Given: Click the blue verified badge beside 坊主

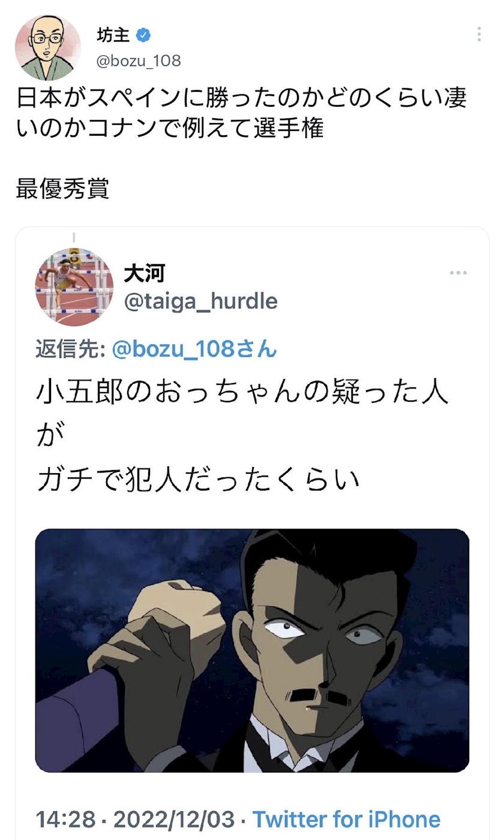Looking at the screenshot, I should pos(143,35).
